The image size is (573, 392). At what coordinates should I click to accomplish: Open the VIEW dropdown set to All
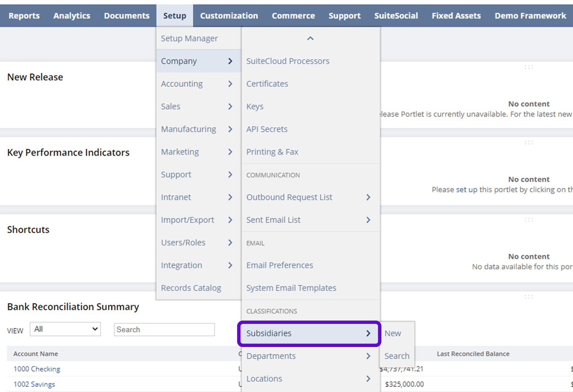point(65,329)
